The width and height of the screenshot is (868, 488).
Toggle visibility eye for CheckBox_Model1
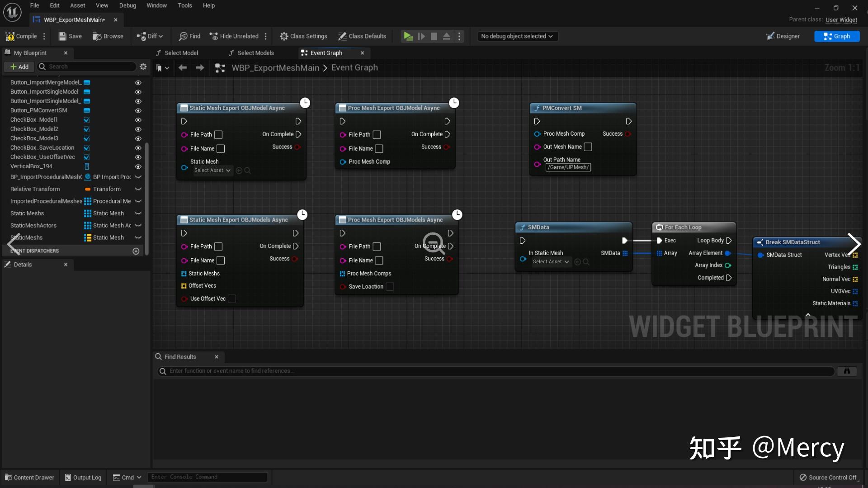(138, 120)
